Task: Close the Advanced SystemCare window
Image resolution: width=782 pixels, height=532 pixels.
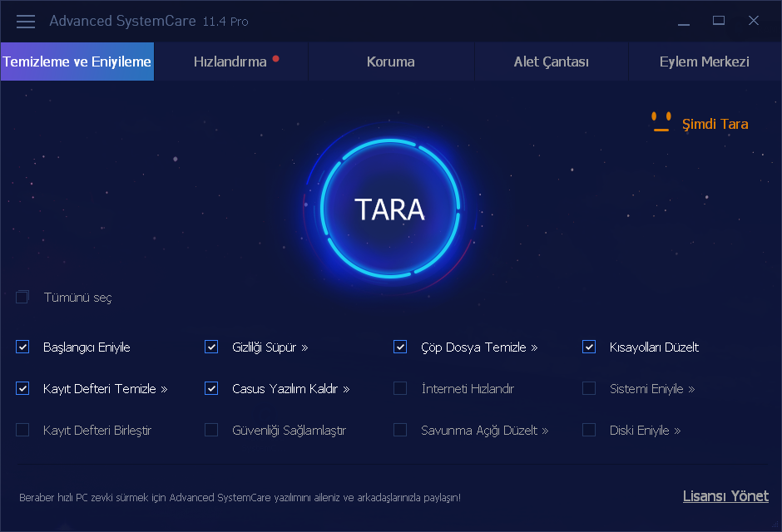Action: tap(754, 21)
